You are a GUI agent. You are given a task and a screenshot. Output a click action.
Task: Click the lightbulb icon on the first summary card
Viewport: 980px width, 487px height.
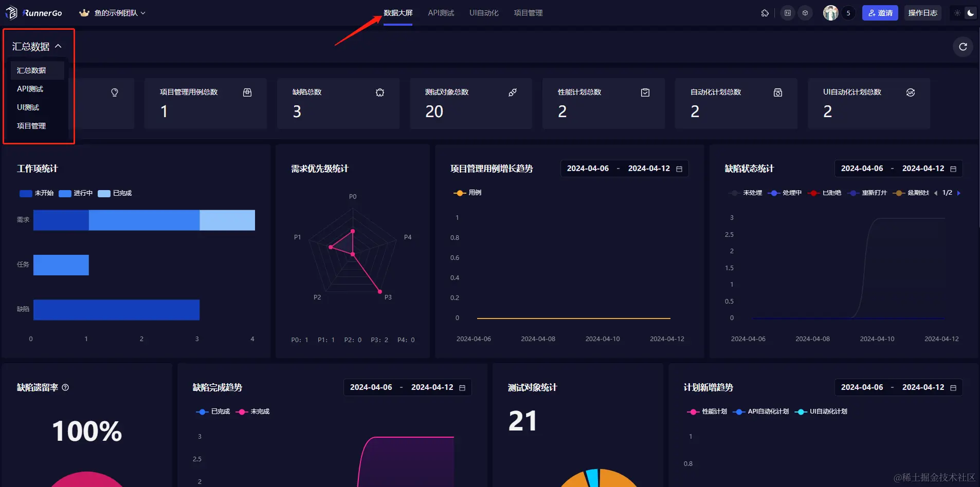click(115, 92)
